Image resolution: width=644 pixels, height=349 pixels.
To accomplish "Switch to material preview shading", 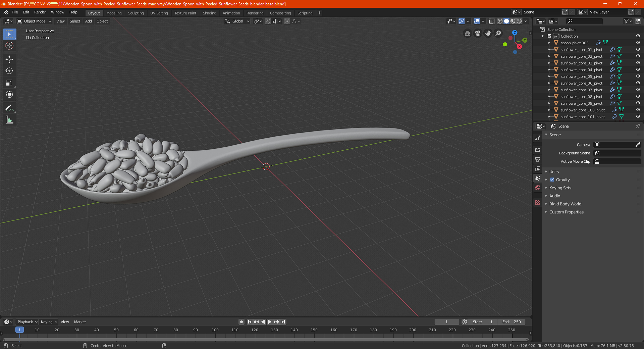I will (x=513, y=21).
